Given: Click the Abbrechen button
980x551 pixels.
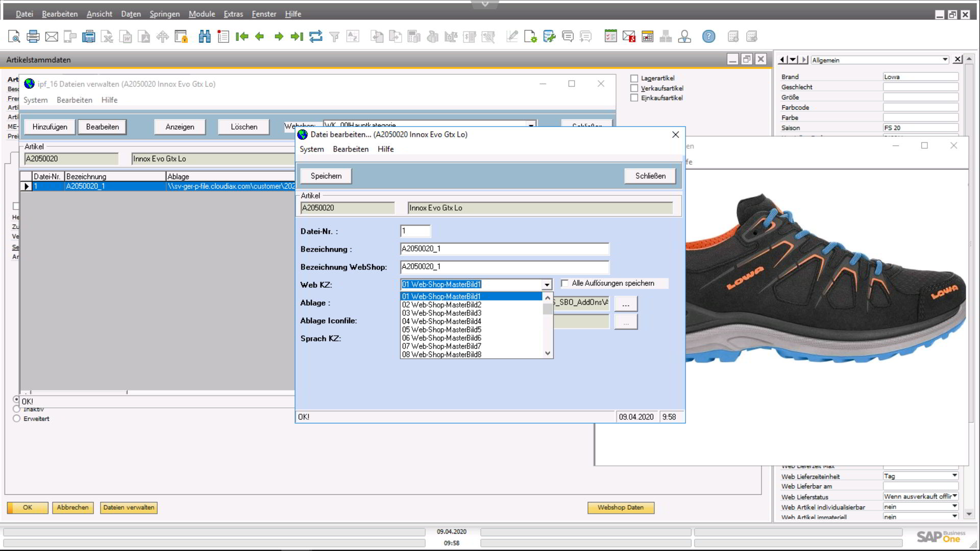Looking at the screenshot, I should coord(72,508).
